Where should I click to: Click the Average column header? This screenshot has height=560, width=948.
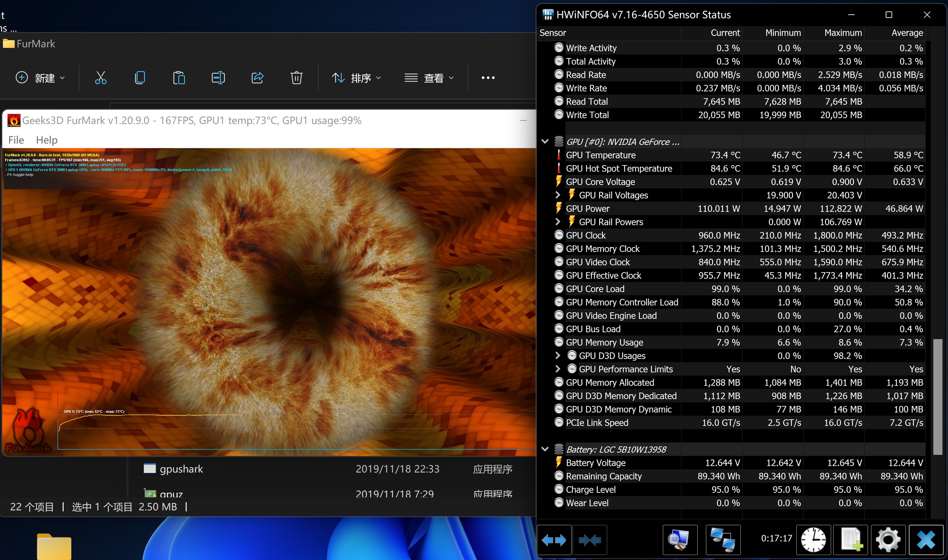coord(895,33)
